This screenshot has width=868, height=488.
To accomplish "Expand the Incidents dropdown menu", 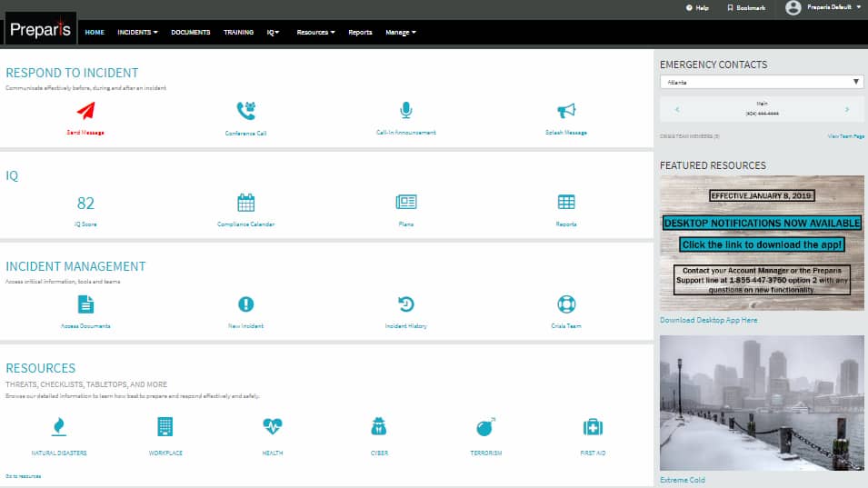I will (x=137, y=33).
